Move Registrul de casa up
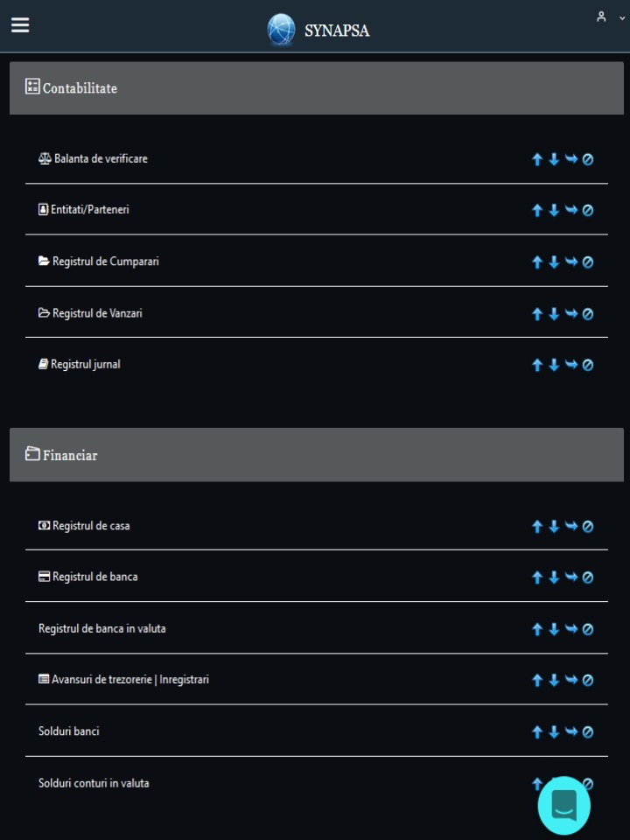The width and height of the screenshot is (630, 840). pos(536,527)
